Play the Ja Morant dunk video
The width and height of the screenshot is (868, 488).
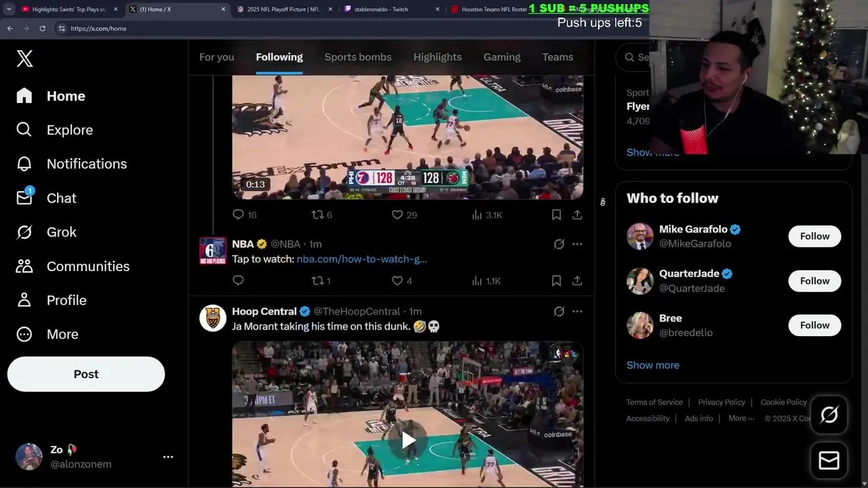[408, 441]
